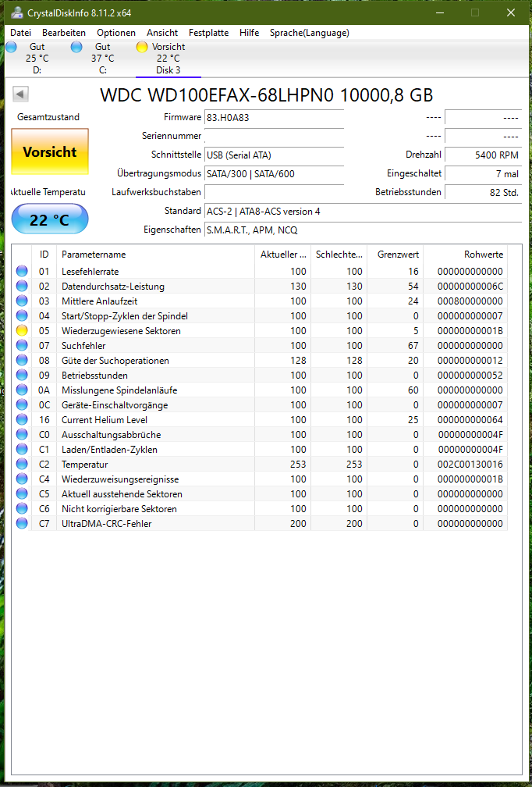The height and width of the screenshot is (787, 532).
Task: Click the Standard field ACS-2 | ATA8-ACS version 4
Action: [363, 212]
